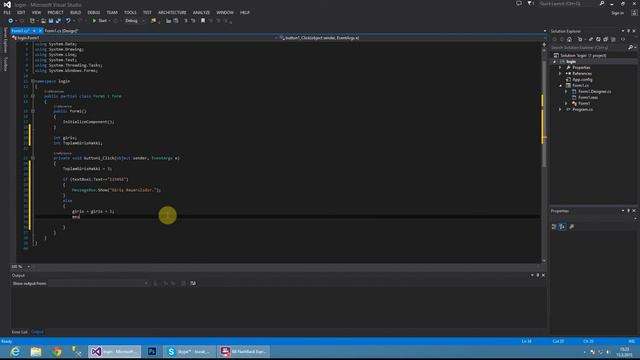This screenshot has width=640, height=360.
Task: Close the Form1.cs editor tab
Action: point(40,31)
